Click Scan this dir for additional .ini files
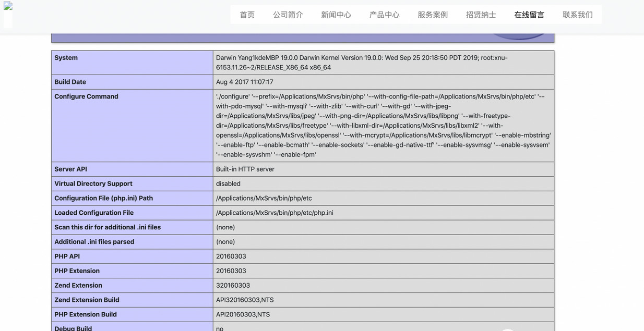Image resolution: width=644 pixels, height=331 pixels. point(108,228)
